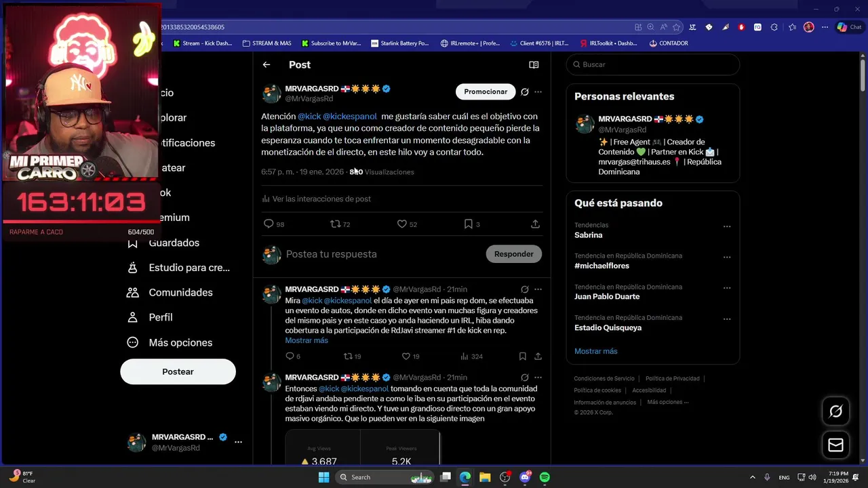The width and height of the screenshot is (868, 488).
Task: Click the Responder button
Action: coord(513,254)
